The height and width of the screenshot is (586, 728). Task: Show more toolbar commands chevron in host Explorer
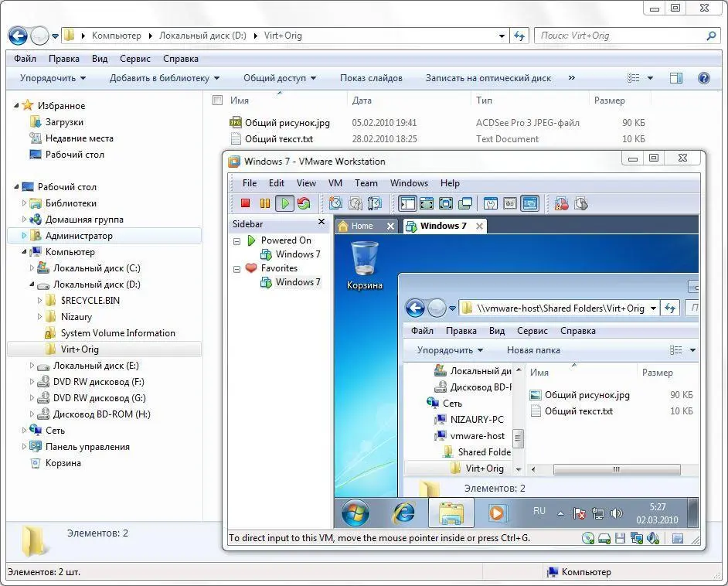(x=572, y=77)
